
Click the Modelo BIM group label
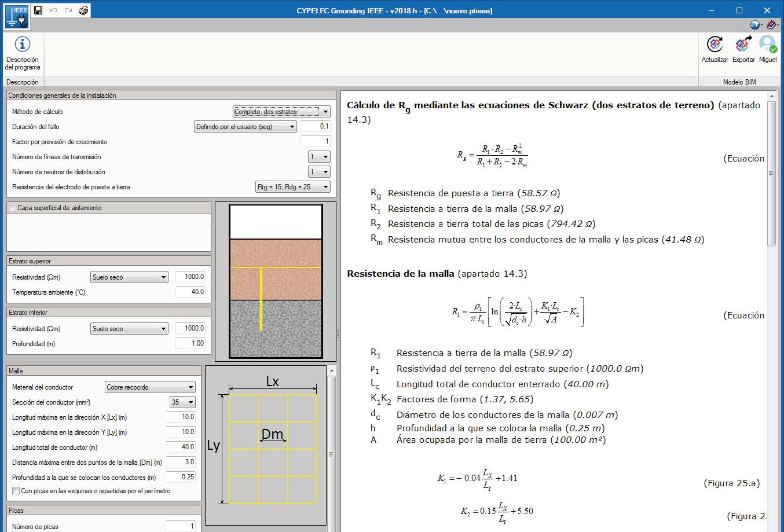click(x=739, y=82)
